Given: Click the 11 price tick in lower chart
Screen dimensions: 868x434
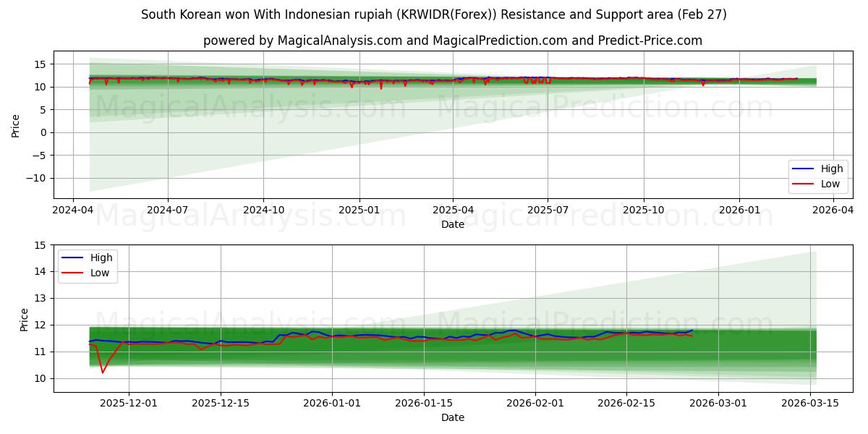Looking at the screenshot, I should [42, 352].
